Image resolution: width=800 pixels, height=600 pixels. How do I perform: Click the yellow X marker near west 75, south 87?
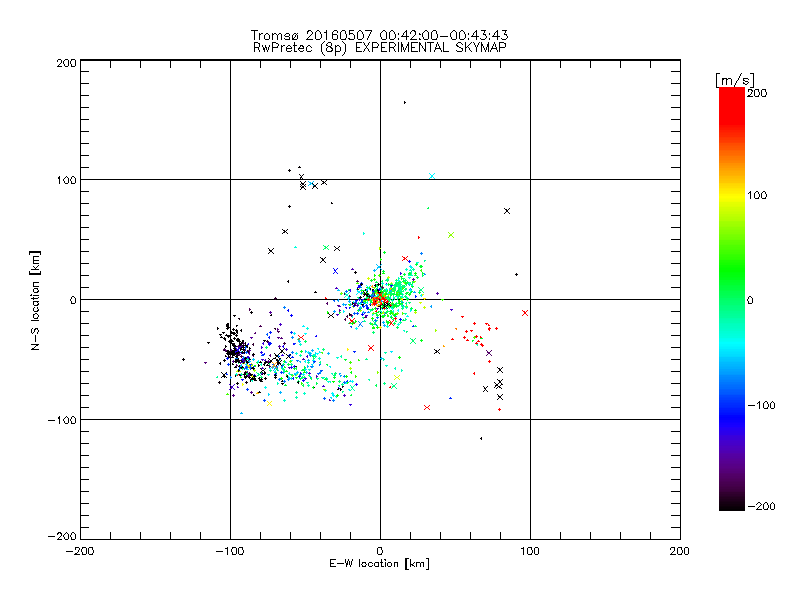tap(269, 404)
